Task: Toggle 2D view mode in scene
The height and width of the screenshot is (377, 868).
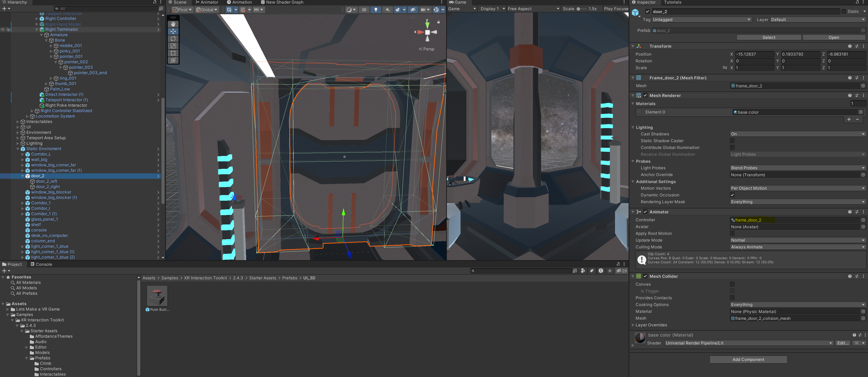Action: point(364,10)
